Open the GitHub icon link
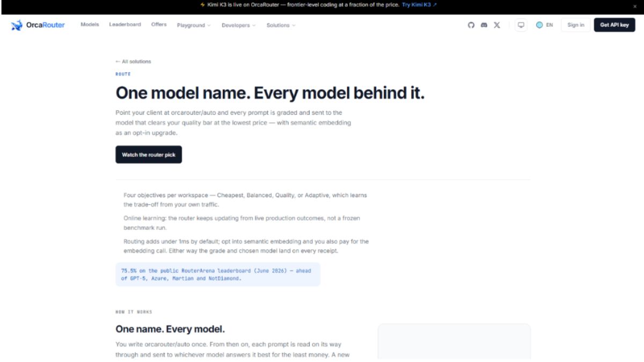 [471, 25]
